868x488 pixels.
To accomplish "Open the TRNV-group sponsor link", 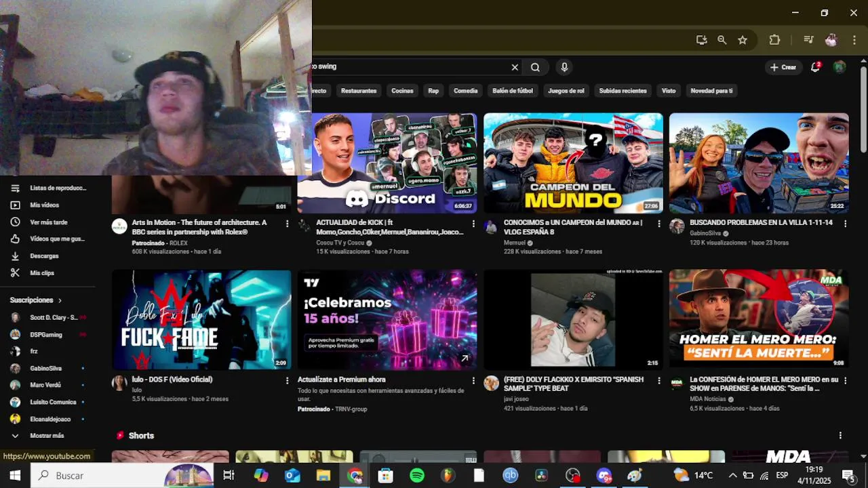I will point(351,409).
